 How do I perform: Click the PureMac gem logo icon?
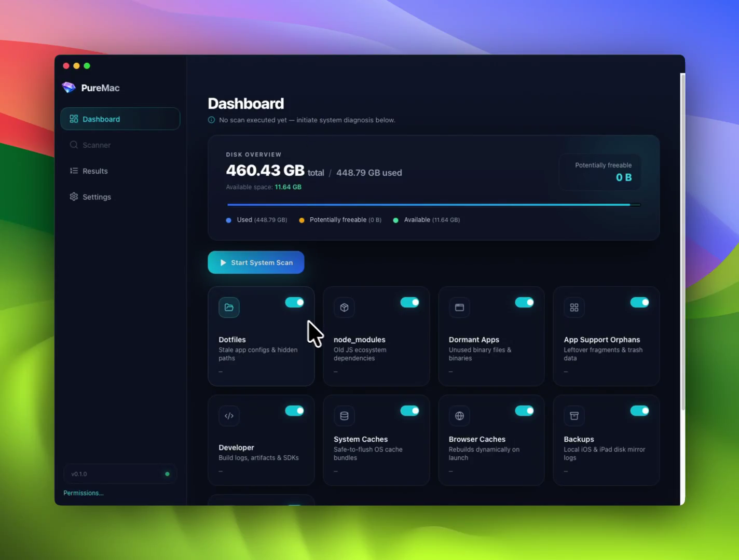click(69, 87)
